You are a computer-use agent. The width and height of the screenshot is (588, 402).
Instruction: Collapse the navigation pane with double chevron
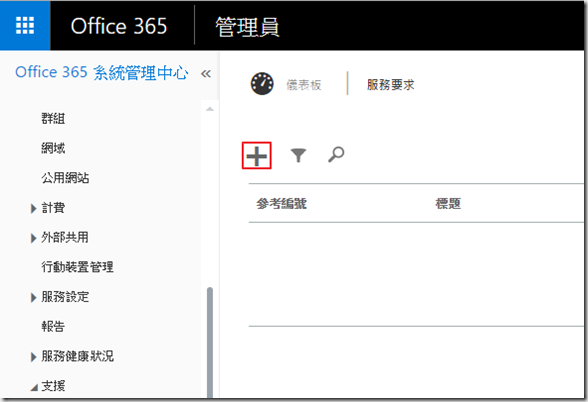206,74
